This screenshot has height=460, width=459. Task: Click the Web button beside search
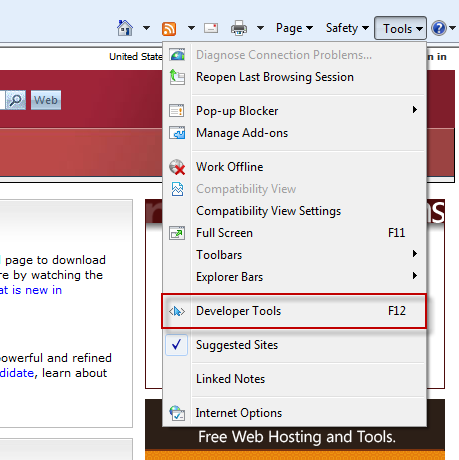[x=46, y=100]
